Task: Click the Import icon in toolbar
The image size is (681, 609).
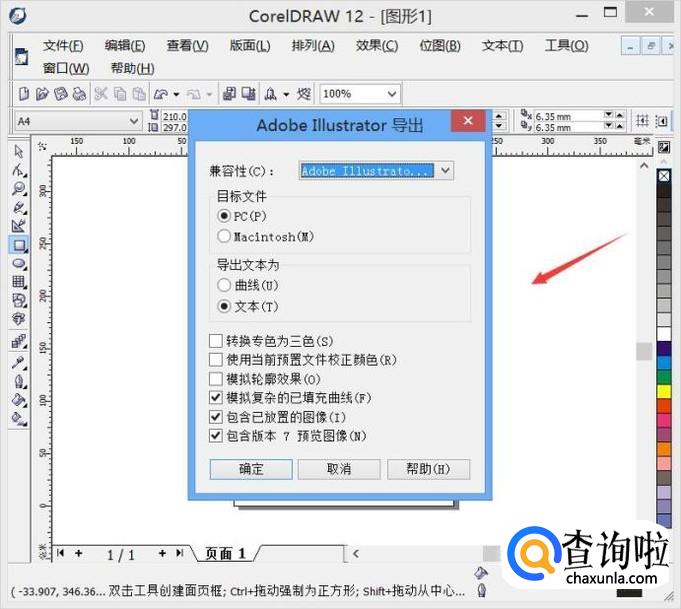Action: pyautogui.click(x=229, y=93)
